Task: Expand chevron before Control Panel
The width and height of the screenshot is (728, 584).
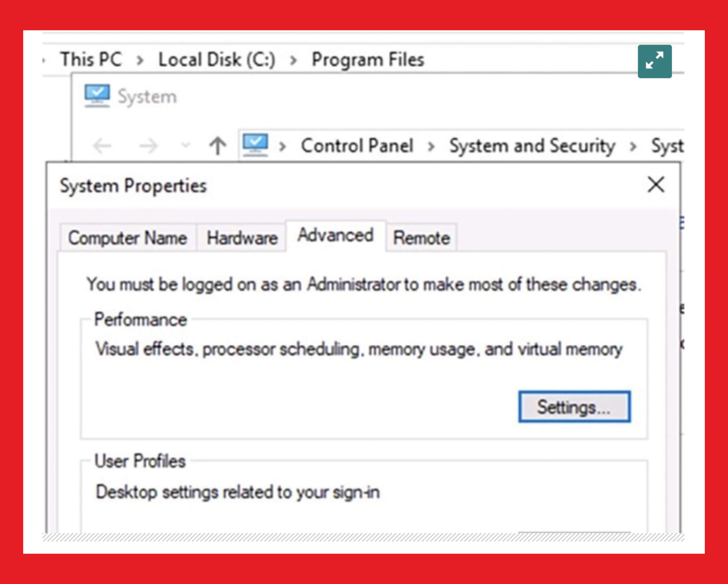Action: coord(283,146)
